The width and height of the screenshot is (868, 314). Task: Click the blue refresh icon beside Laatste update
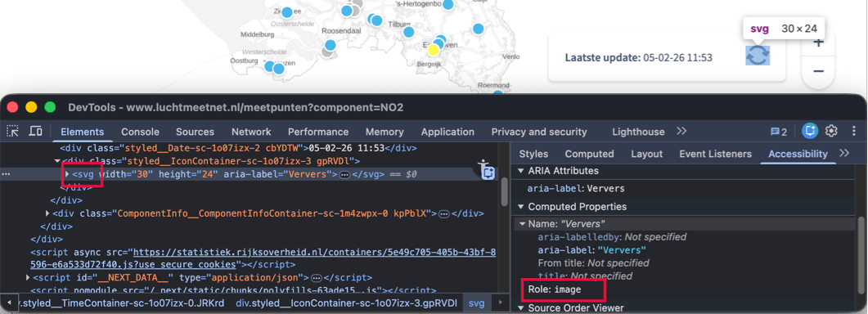tap(758, 56)
